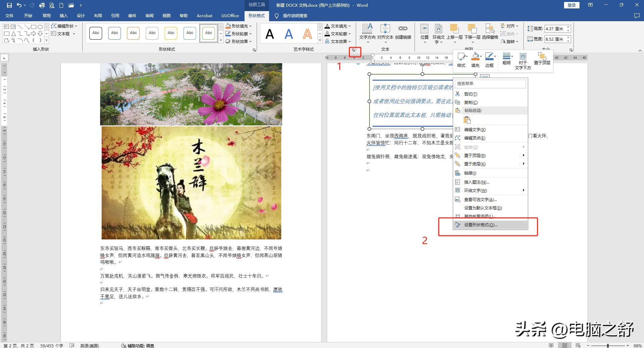The height and width of the screenshot is (348, 644).
Task: Undo the last action
Action: click(19, 5)
